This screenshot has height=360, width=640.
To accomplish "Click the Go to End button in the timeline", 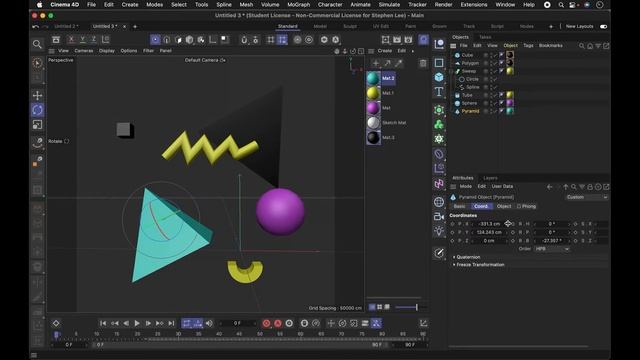I will pos(171,323).
